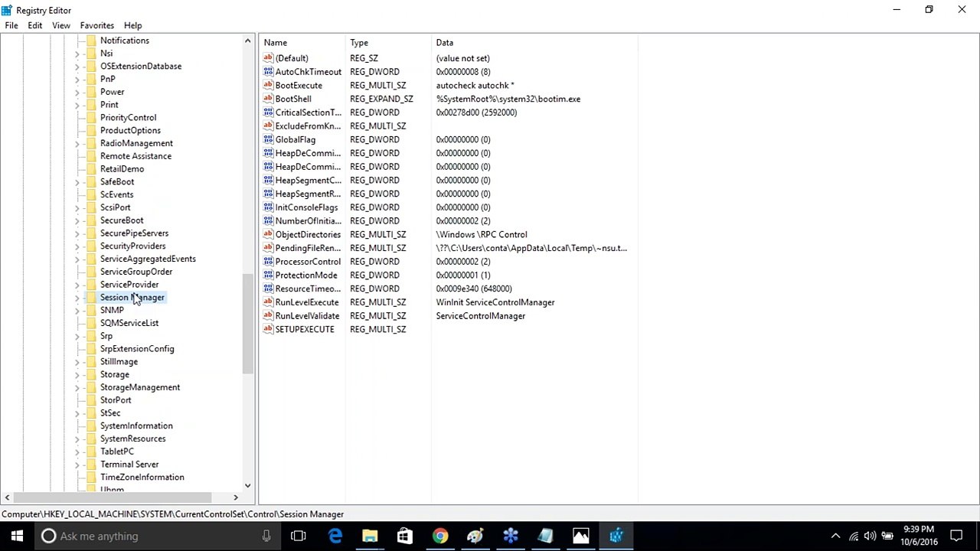Expand the Print key
This screenshot has height=551, width=980.
click(77, 105)
